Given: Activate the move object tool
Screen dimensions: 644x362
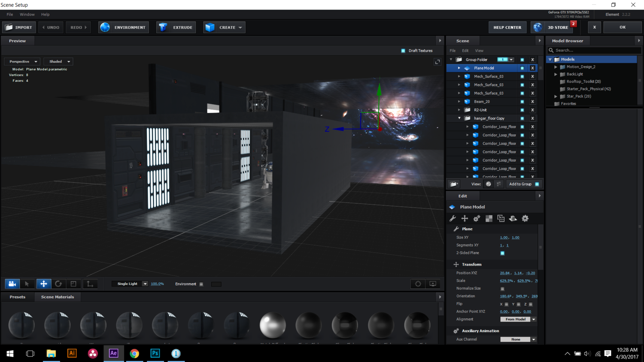Looking at the screenshot, I should tap(43, 284).
